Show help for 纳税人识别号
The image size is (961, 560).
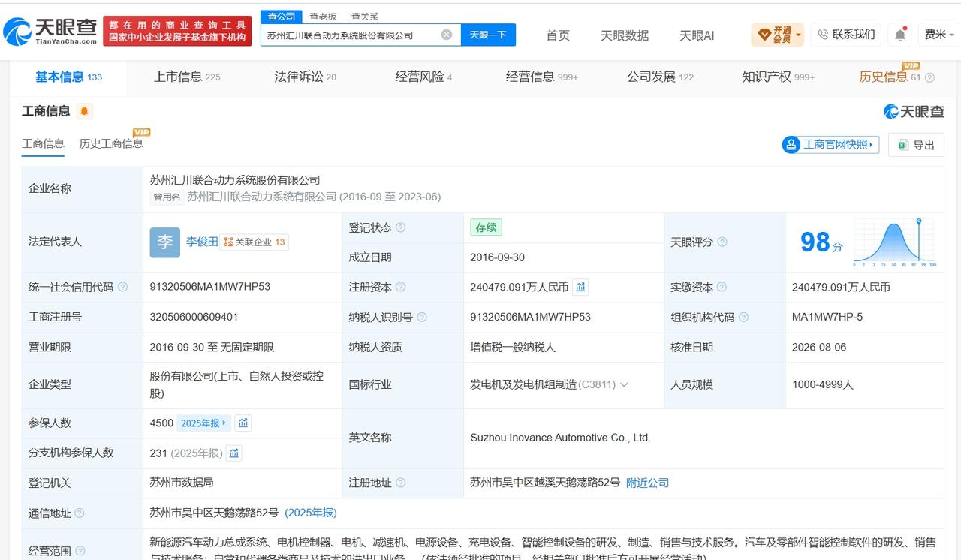pyautogui.click(x=422, y=318)
